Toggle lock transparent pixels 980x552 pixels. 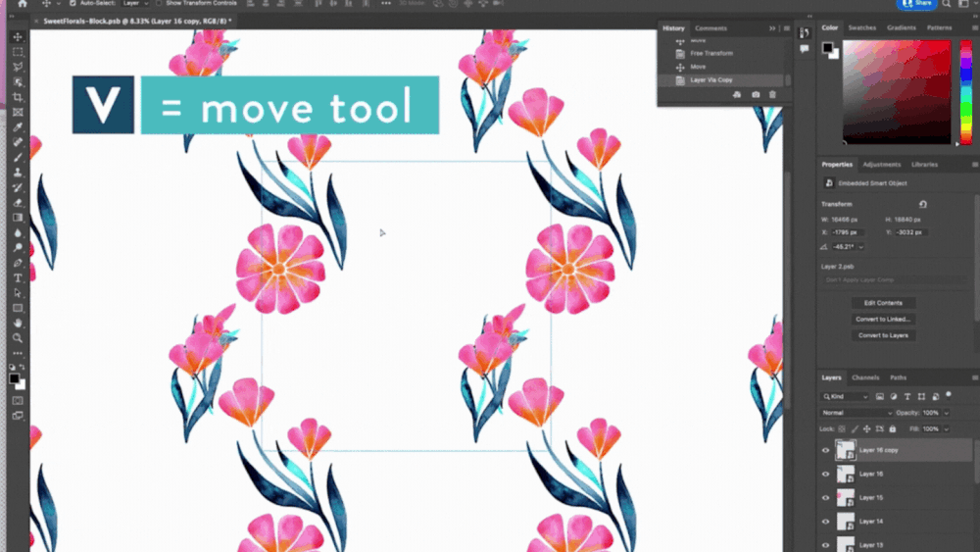tap(842, 428)
